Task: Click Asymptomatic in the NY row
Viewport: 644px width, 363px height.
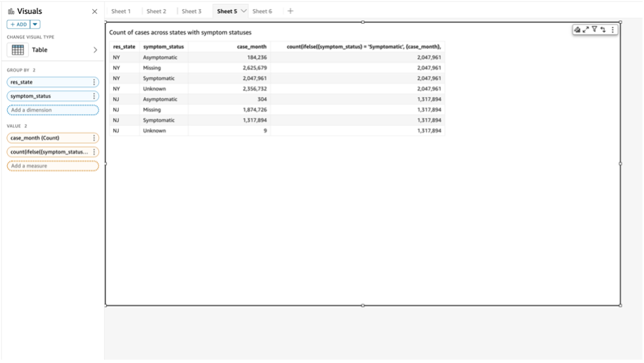Action: (160, 57)
